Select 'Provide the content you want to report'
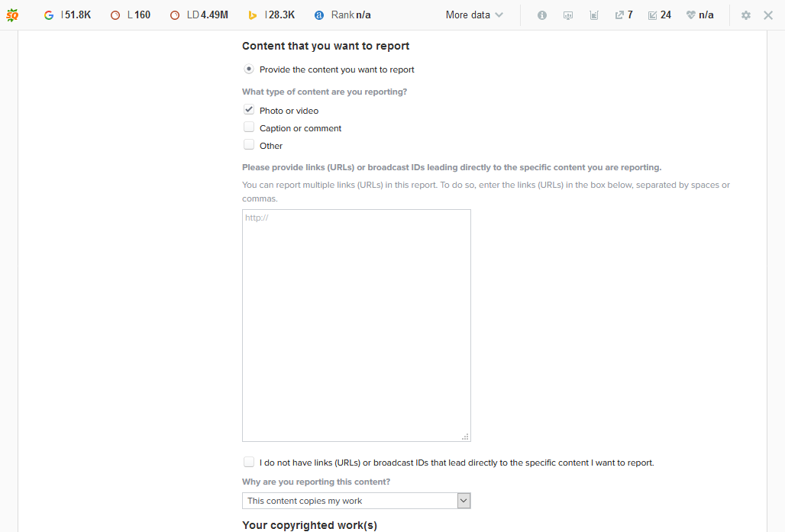Screen dimensions: 785x532 coord(249,69)
